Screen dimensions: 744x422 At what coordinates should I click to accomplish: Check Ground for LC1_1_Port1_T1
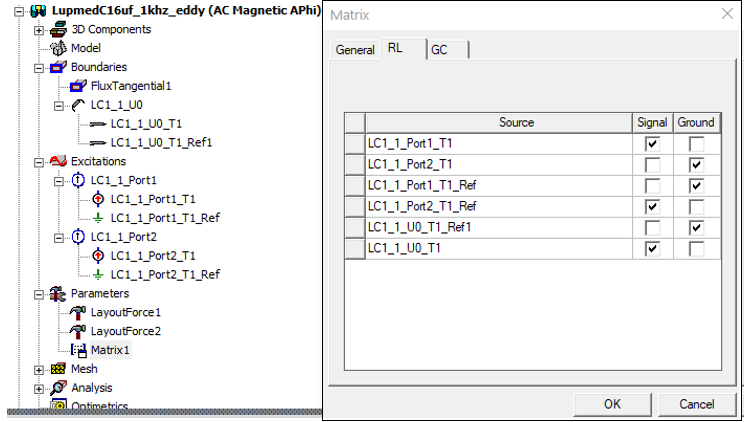(x=697, y=144)
